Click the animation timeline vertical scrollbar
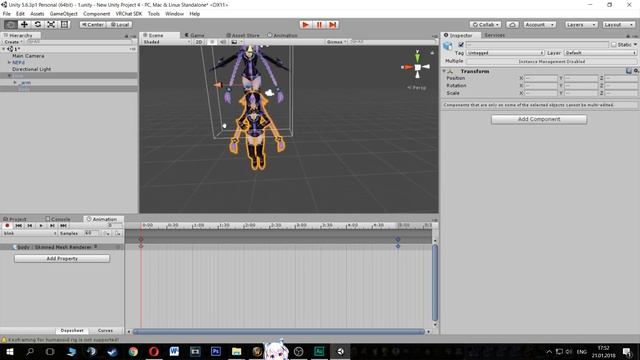This screenshot has width=640, height=360. (435, 282)
